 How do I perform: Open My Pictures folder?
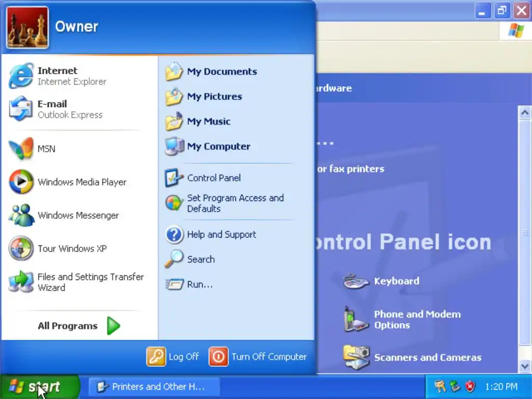(204, 97)
